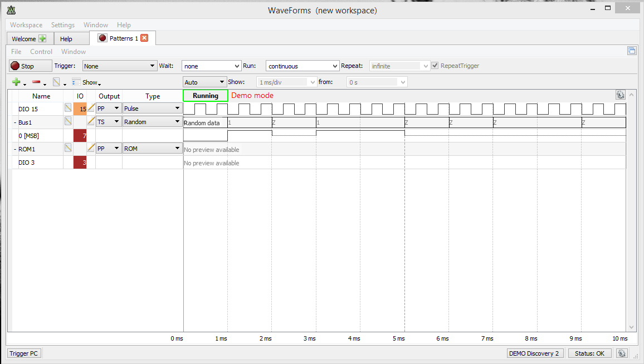Viewport: 644px width, 364px height.
Task: Click the Trigger PC button
Action: pos(24,353)
